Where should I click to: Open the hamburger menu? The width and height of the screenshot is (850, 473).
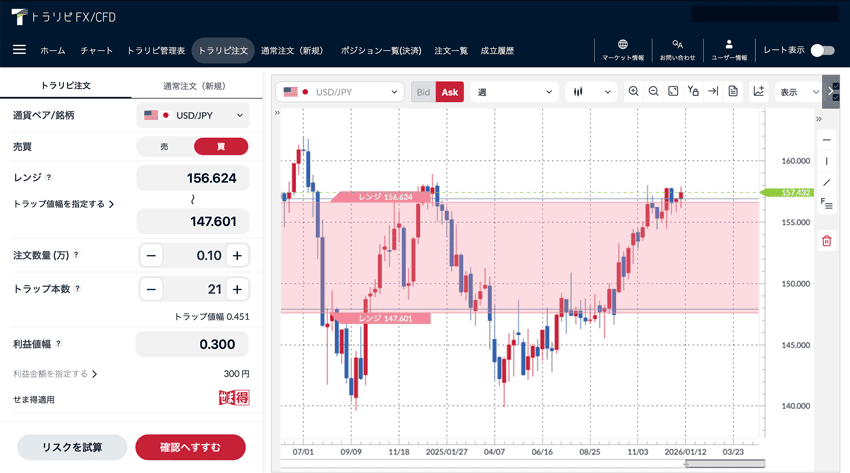[19, 50]
